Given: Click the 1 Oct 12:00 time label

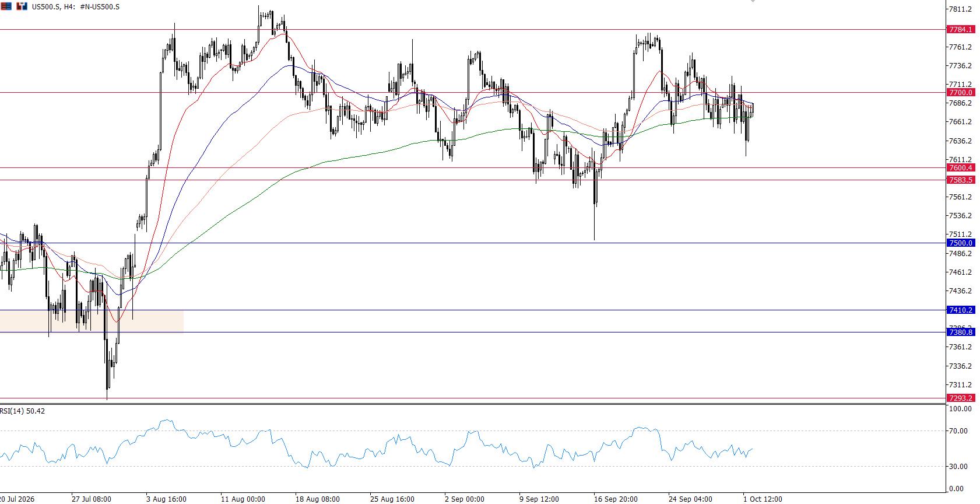Looking at the screenshot, I should (763, 499).
